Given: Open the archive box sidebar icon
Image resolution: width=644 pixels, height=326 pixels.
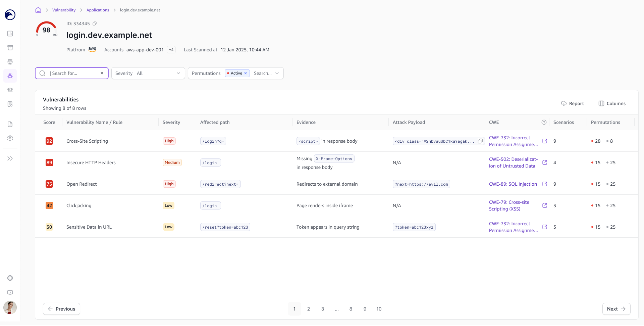Looking at the screenshot, I should click(x=10, y=48).
